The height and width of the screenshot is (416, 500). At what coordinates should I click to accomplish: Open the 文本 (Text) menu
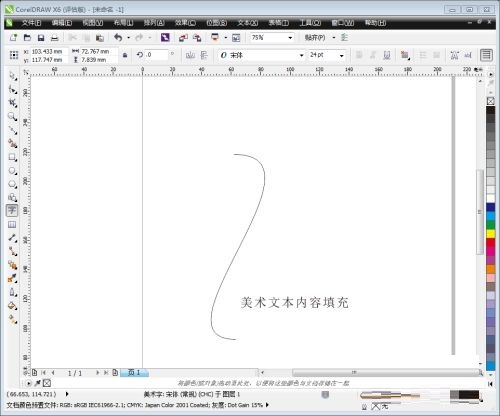click(x=248, y=23)
